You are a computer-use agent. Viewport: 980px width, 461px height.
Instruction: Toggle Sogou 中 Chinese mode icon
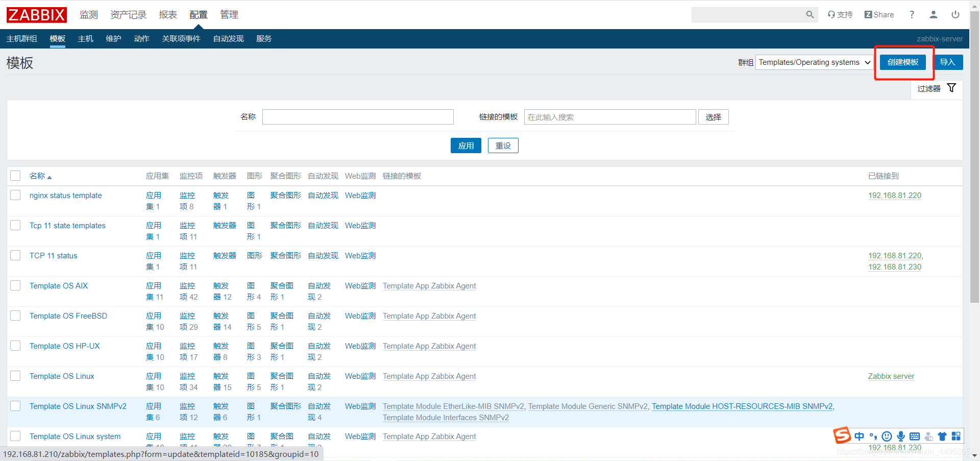(860, 436)
